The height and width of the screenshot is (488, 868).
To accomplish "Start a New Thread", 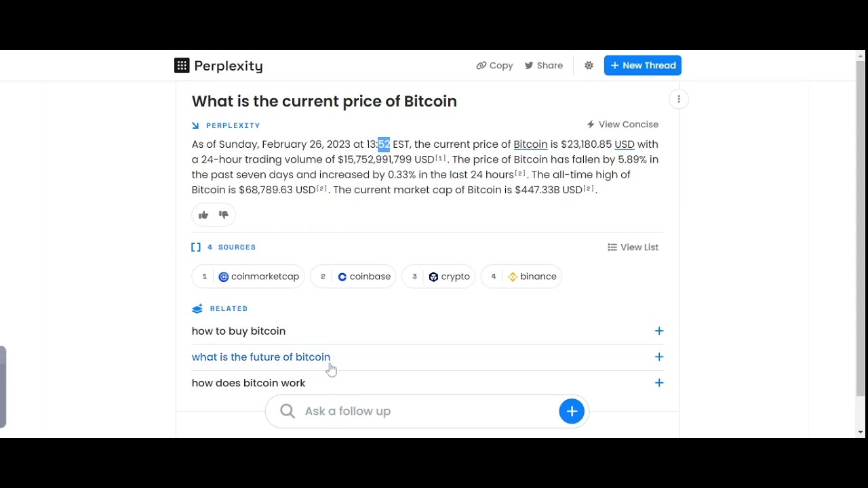I will 643,66.
